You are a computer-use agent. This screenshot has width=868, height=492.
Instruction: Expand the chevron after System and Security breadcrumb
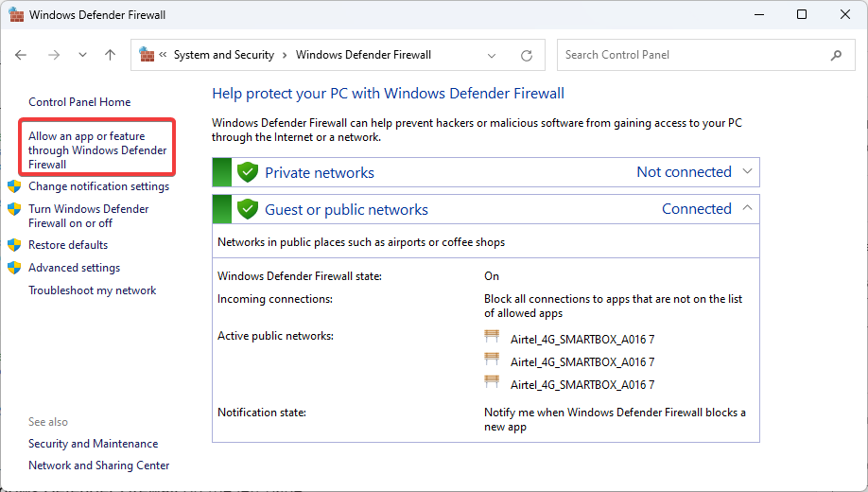[x=285, y=55]
